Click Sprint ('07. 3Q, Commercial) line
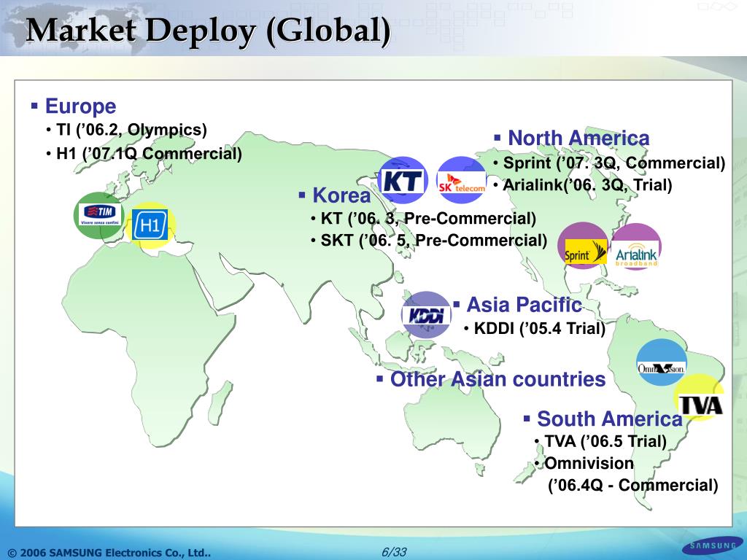 [x=614, y=163]
